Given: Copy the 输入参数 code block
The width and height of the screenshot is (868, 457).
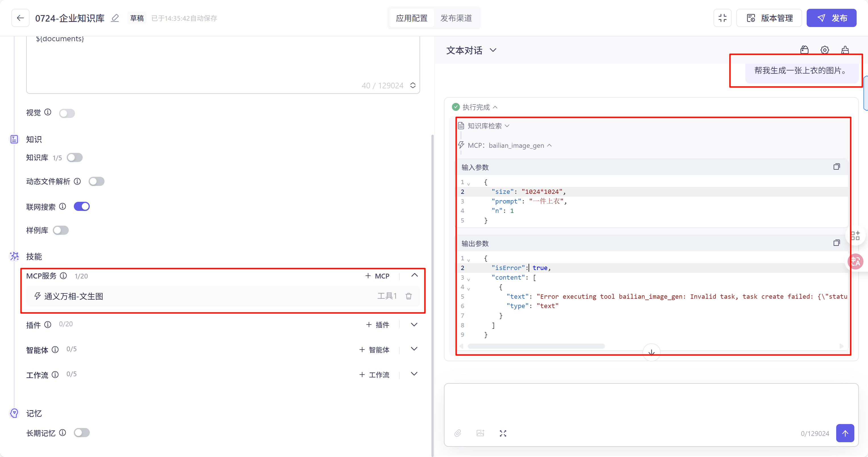Looking at the screenshot, I should coord(836,167).
